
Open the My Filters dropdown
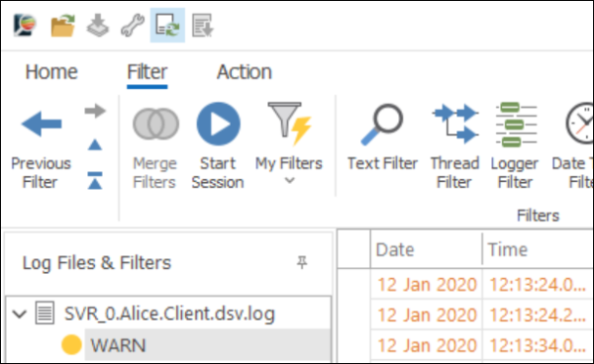point(289,143)
